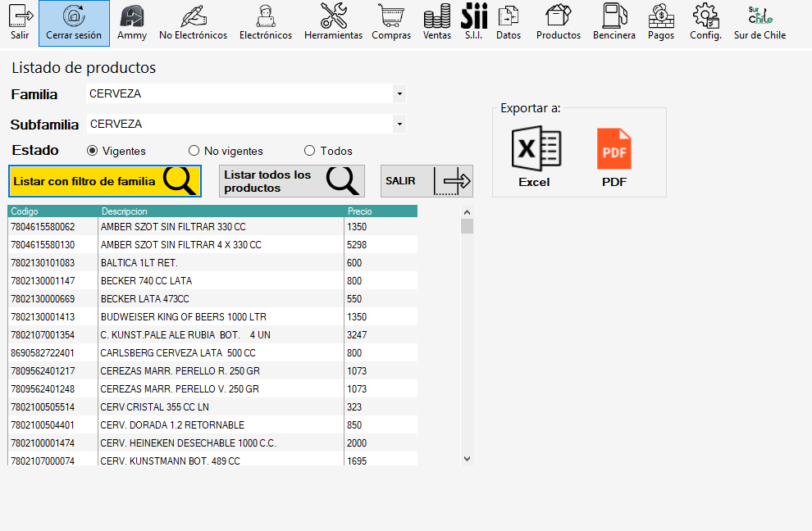812x531 pixels.
Task: Select the No vigentes radio option
Action: point(194,151)
